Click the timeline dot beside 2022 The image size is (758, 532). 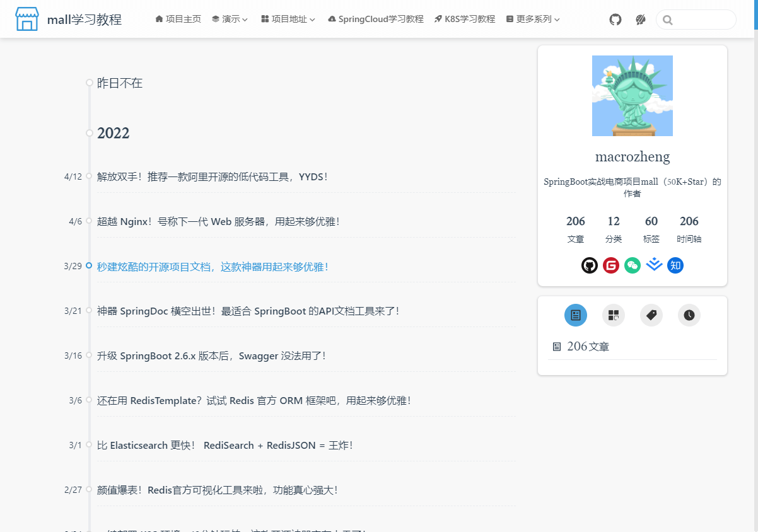coord(90,133)
